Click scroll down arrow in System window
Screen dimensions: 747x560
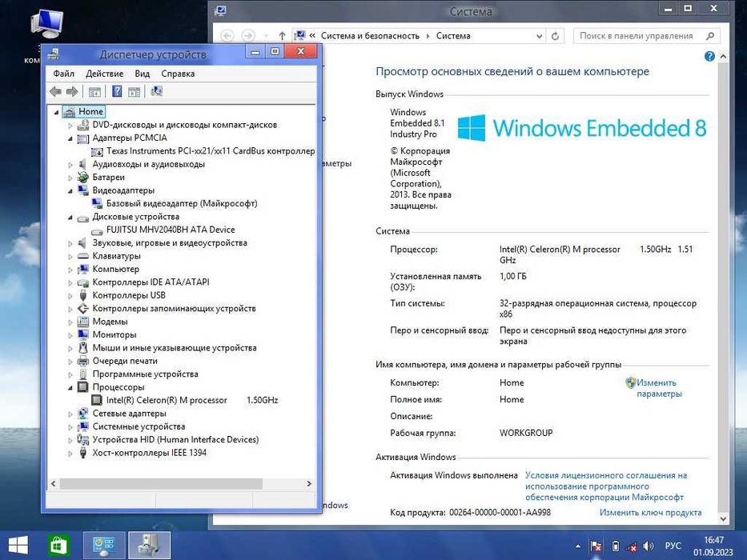(723, 518)
